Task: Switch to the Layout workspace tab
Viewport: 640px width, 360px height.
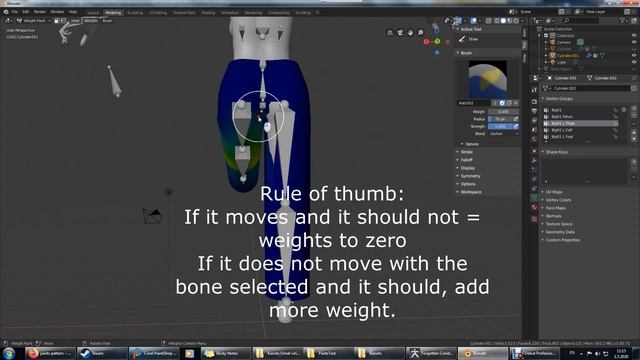Action: click(x=93, y=13)
